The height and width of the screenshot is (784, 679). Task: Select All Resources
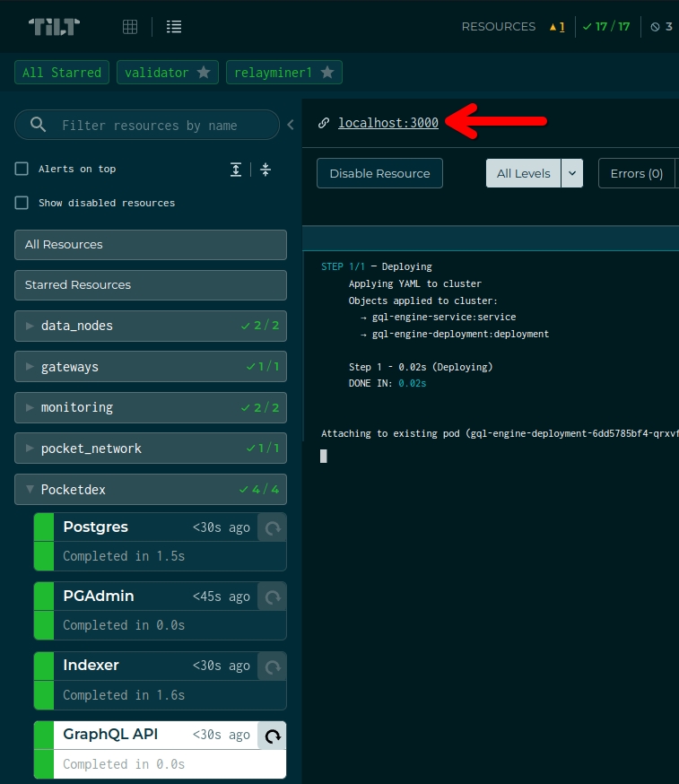pos(151,245)
